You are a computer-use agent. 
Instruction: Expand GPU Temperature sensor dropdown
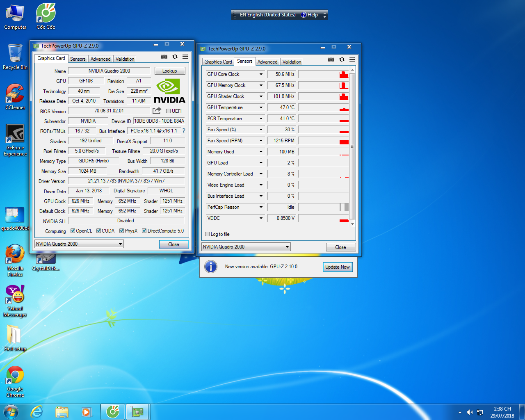[261, 107]
